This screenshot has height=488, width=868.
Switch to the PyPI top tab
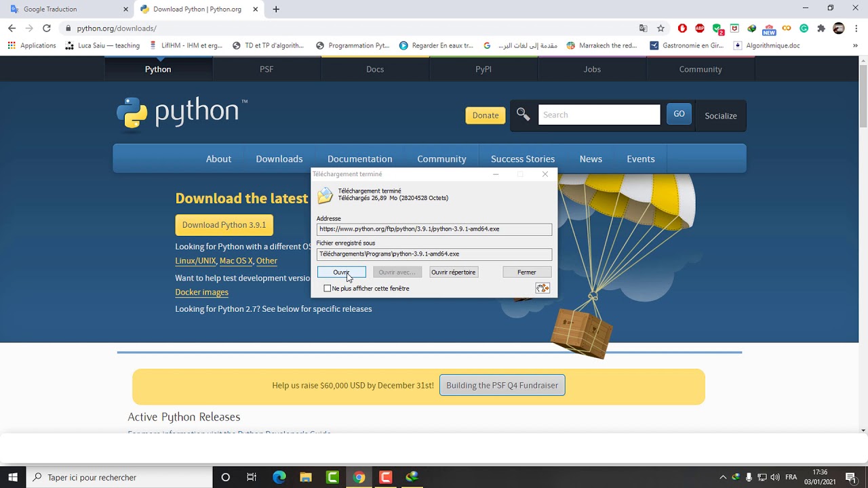484,69
